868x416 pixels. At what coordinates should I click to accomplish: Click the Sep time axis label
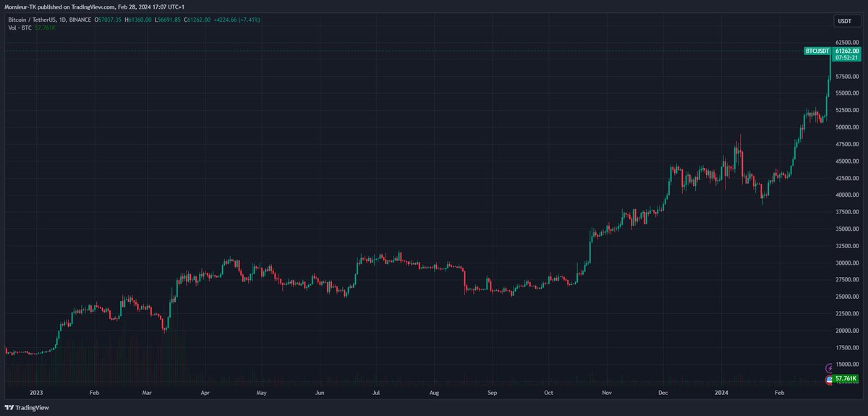(492, 391)
